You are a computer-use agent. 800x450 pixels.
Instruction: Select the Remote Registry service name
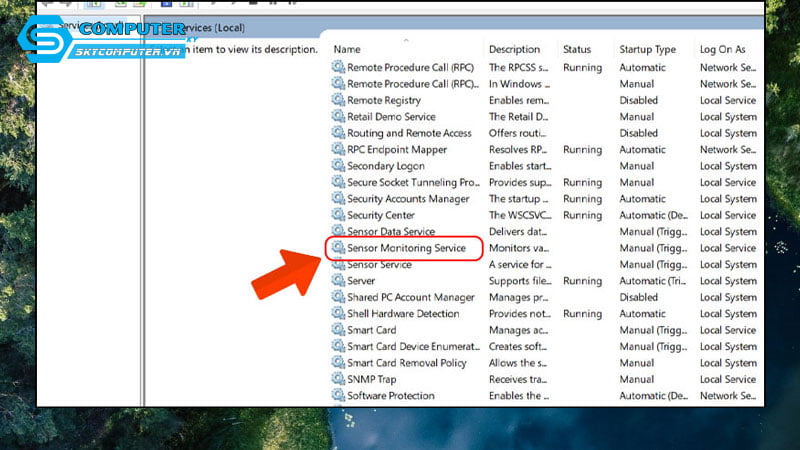click(x=384, y=101)
